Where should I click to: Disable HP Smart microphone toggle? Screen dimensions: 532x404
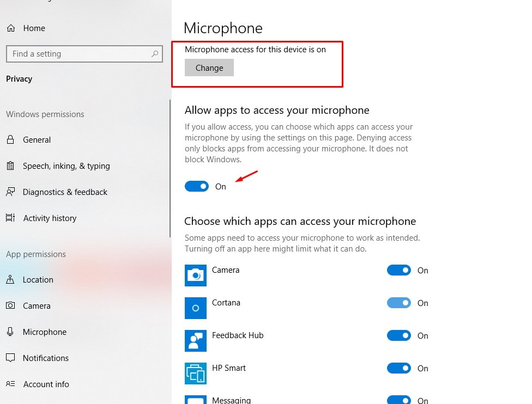[399, 368]
